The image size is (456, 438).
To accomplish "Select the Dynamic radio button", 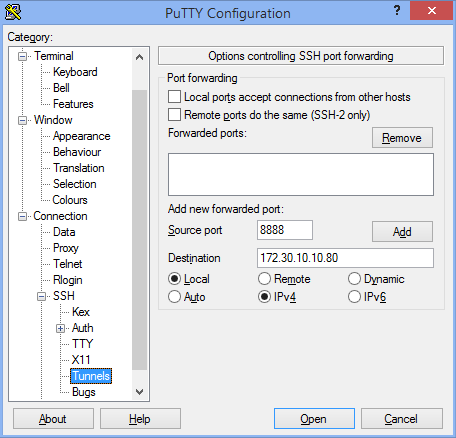I will [x=354, y=279].
